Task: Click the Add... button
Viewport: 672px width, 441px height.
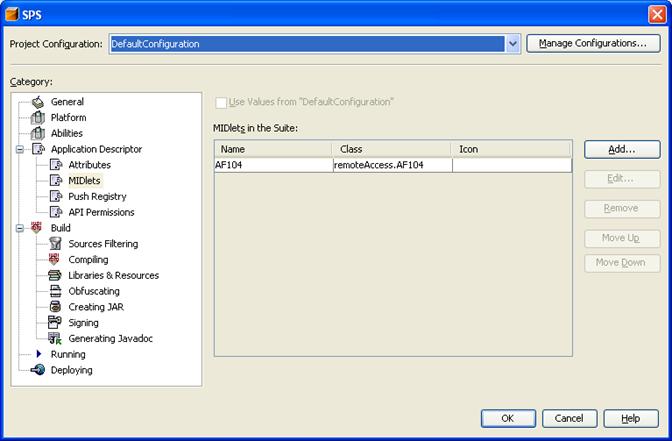Action: pyautogui.click(x=622, y=149)
